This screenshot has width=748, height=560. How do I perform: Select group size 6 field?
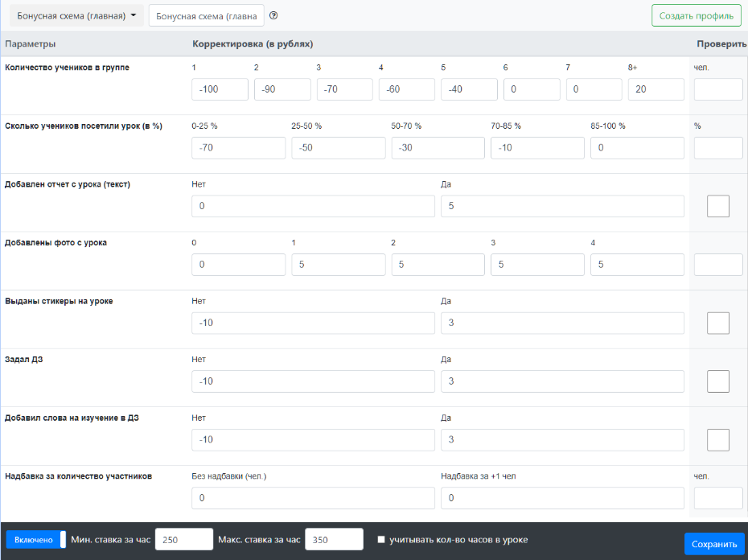(532, 89)
